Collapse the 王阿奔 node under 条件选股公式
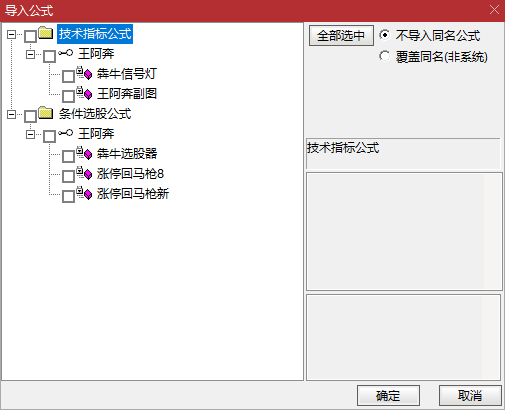The image size is (505, 410). coord(30,134)
